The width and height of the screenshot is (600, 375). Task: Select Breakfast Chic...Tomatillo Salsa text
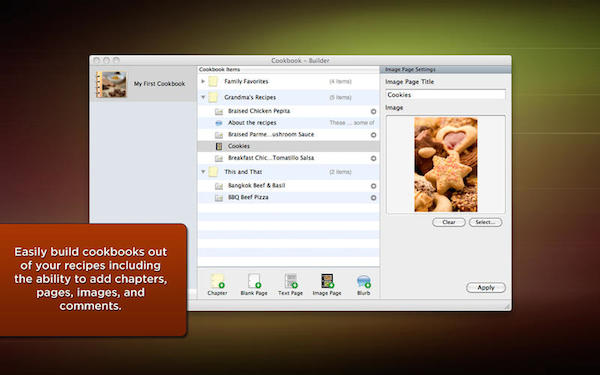271,158
